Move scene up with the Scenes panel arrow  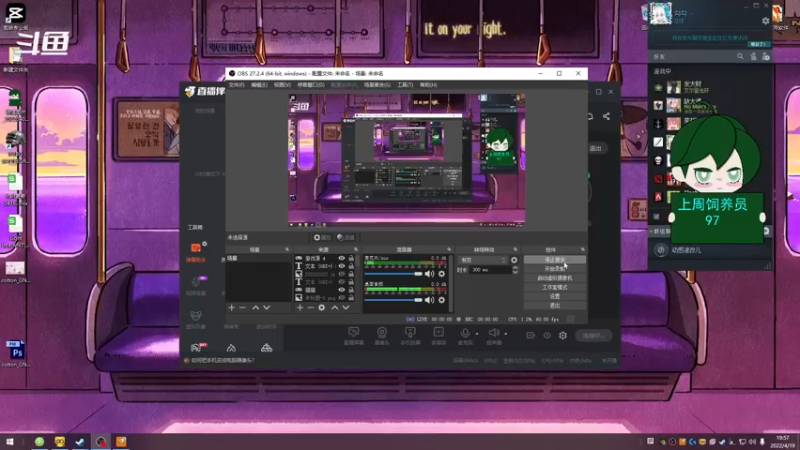[x=256, y=308]
